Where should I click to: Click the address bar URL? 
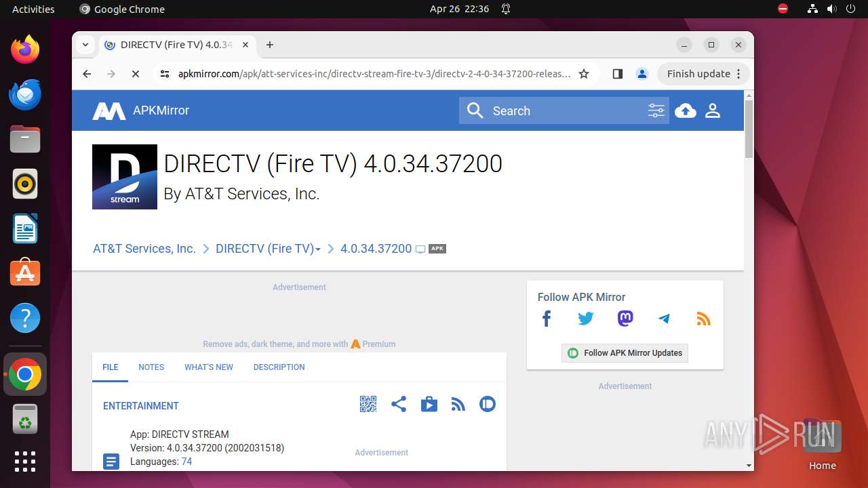[374, 74]
